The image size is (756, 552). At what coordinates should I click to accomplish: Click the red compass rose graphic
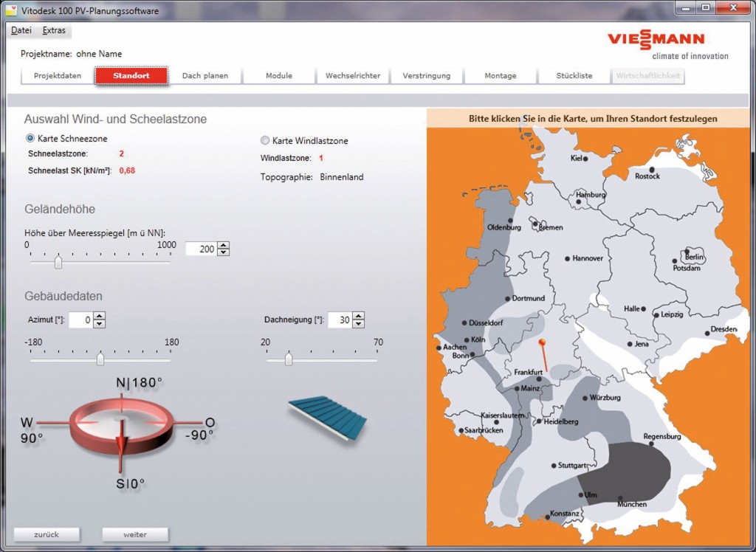pos(120,423)
